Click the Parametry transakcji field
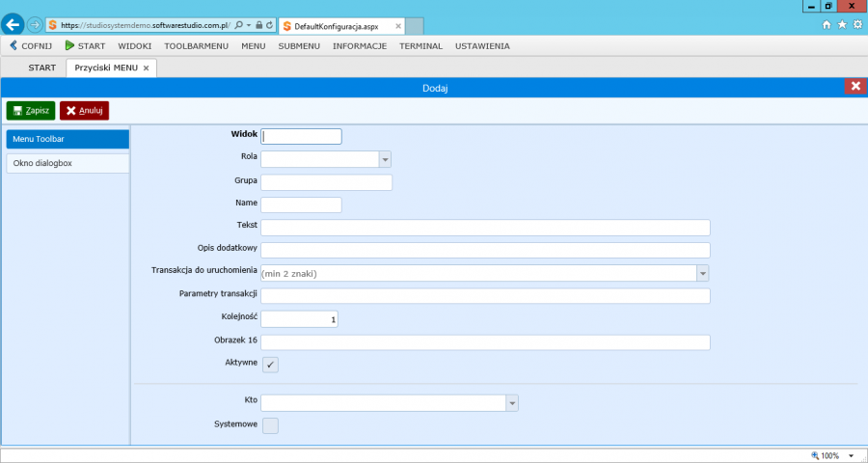 pyautogui.click(x=485, y=296)
